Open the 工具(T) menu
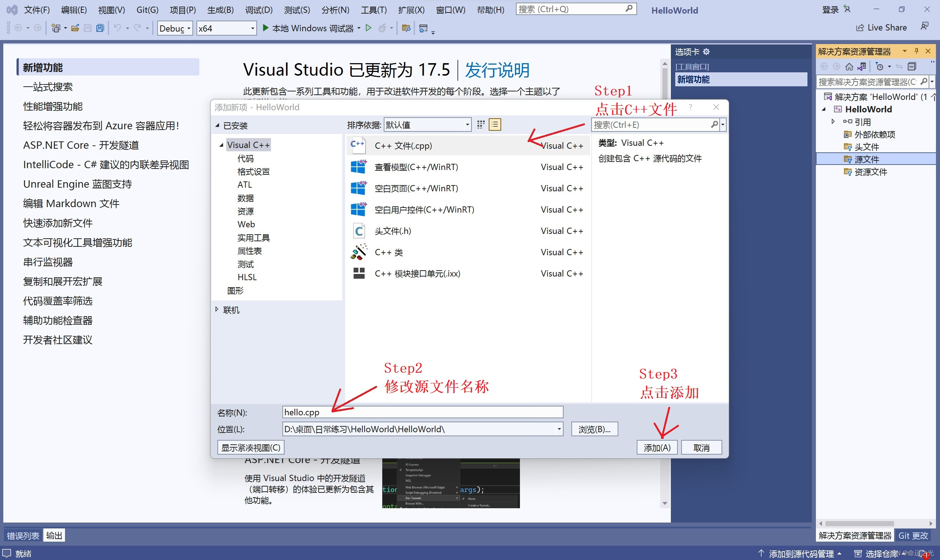Image resolution: width=940 pixels, height=560 pixels. (x=373, y=10)
